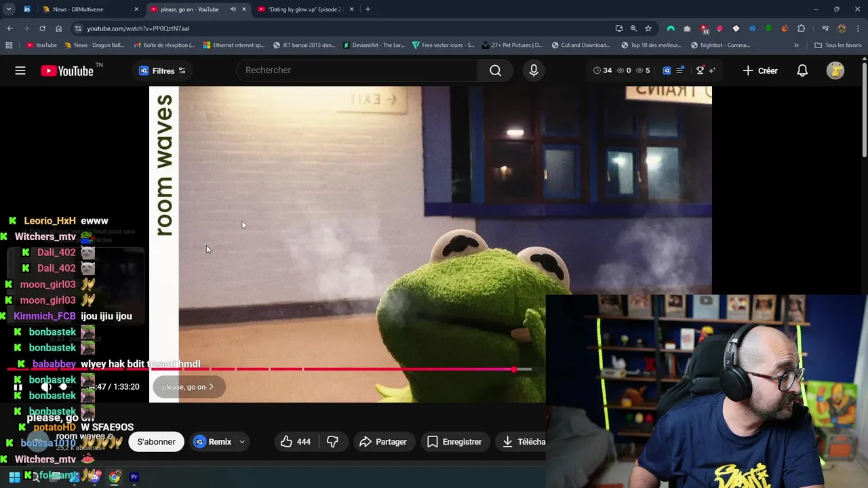
Task: Focus the Rechercher search field
Action: (x=357, y=70)
